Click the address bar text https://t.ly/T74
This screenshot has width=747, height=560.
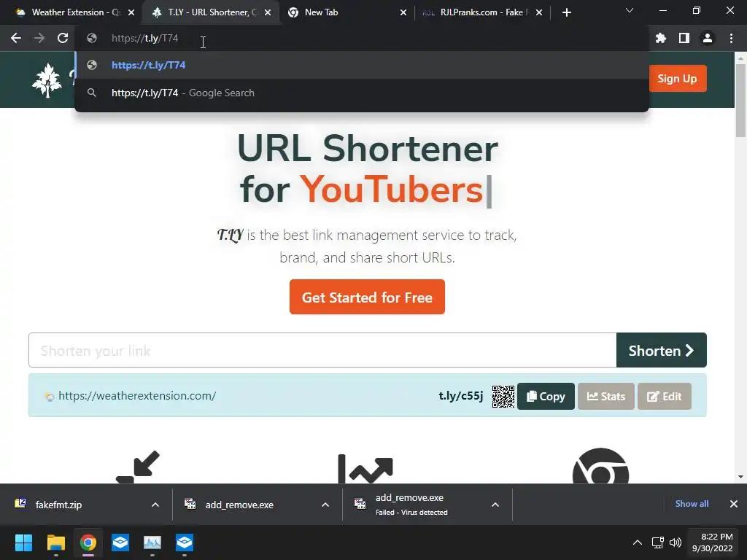point(145,38)
